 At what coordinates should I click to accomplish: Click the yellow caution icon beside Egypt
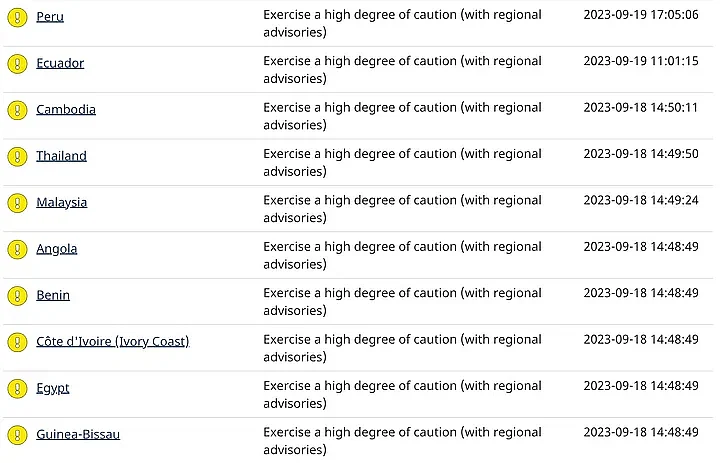[x=17, y=388]
